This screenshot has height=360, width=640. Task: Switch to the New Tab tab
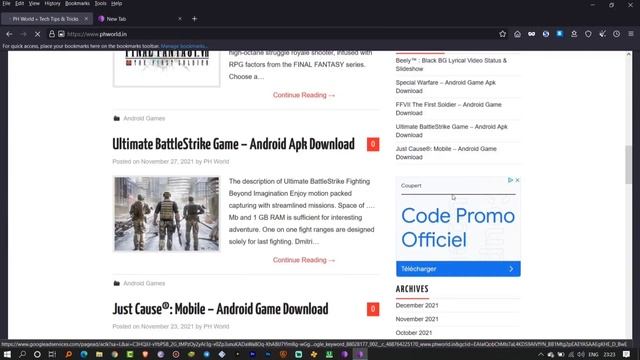point(140,19)
